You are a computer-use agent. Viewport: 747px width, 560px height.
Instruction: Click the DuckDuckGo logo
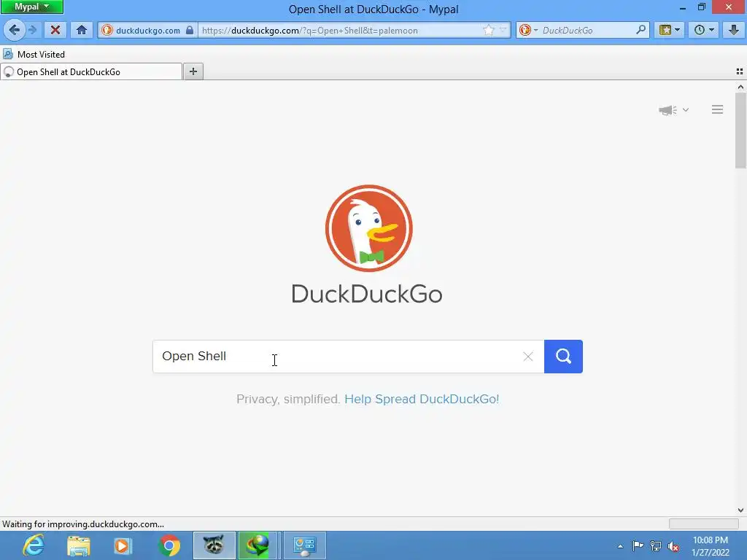[x=368, y=228]
